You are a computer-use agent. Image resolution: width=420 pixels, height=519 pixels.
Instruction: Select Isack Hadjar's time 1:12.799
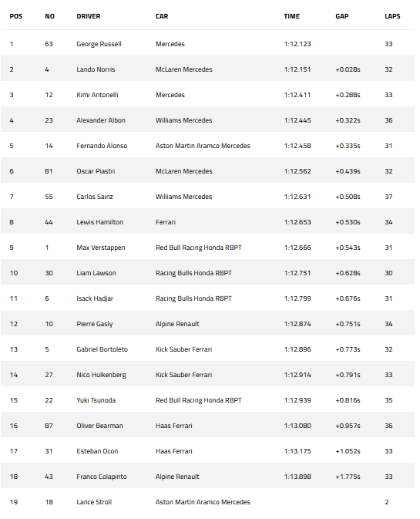pyautogui.click(x=297, y=298)
